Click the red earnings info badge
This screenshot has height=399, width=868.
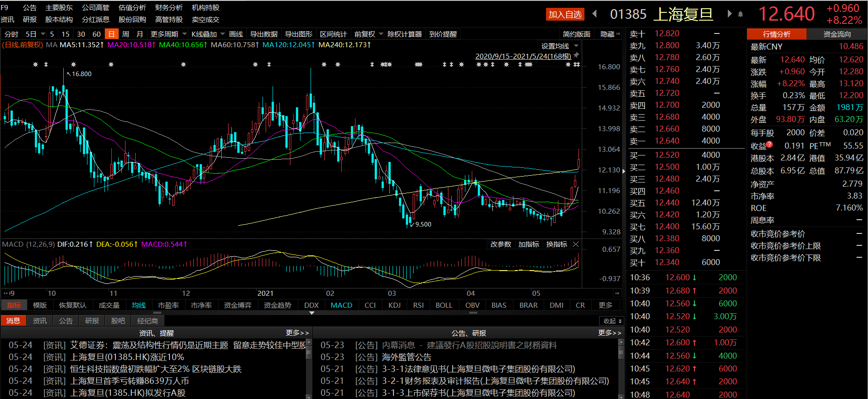click(x=770, y=144)
